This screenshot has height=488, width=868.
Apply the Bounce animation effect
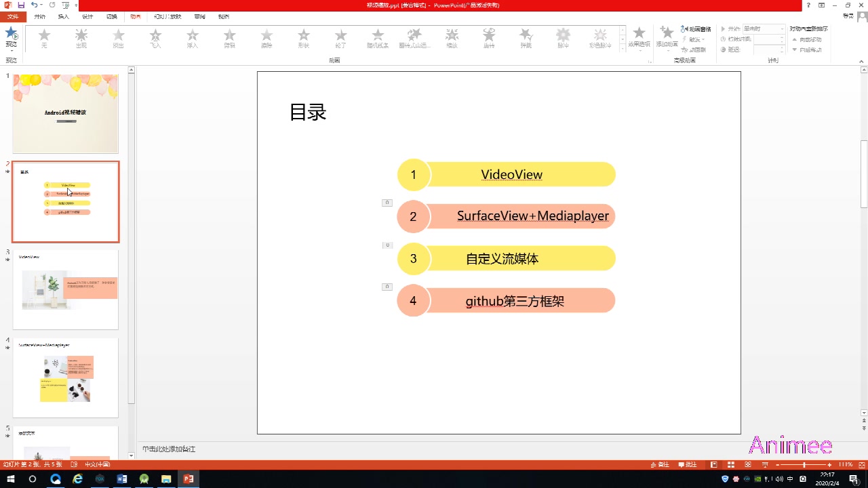(526, 38)
